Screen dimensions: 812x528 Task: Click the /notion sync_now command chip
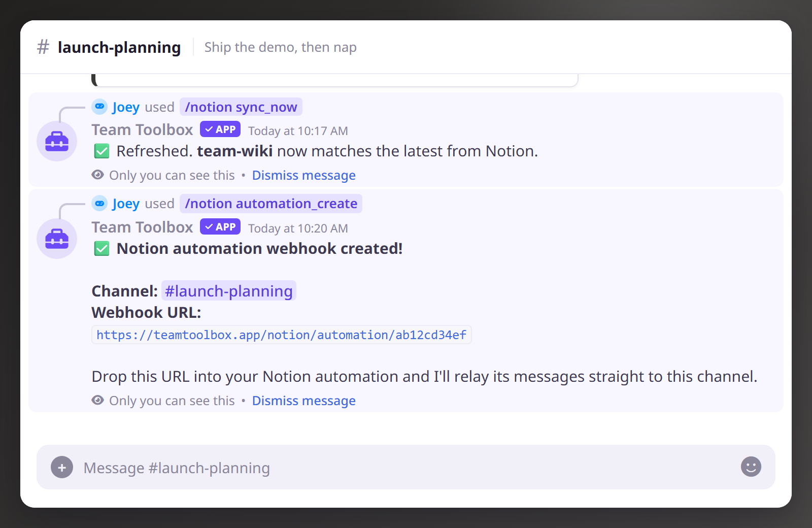241,107
